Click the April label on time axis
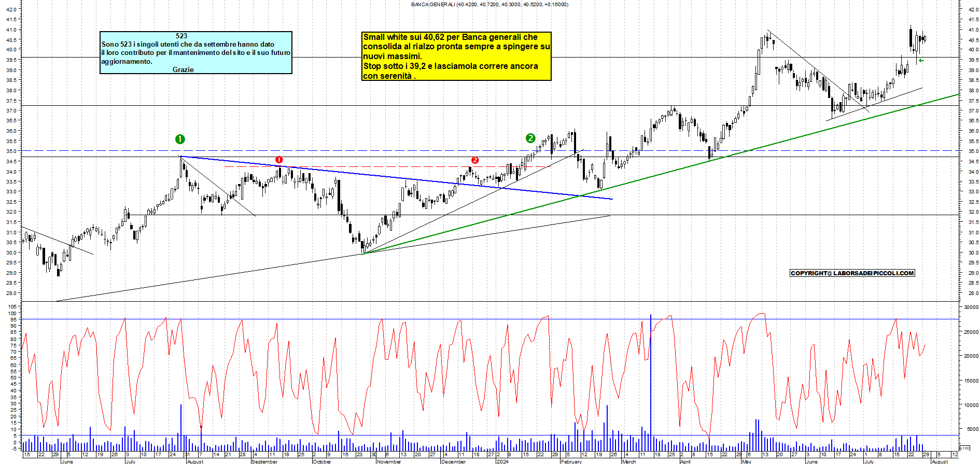980x464 pixels. point(685,461)
